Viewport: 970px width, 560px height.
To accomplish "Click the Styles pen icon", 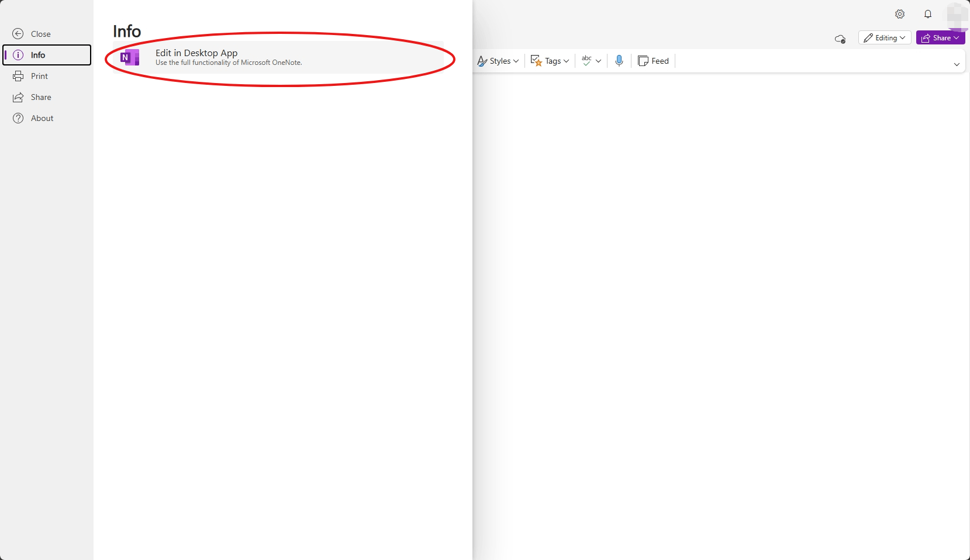I will point(482,61).
